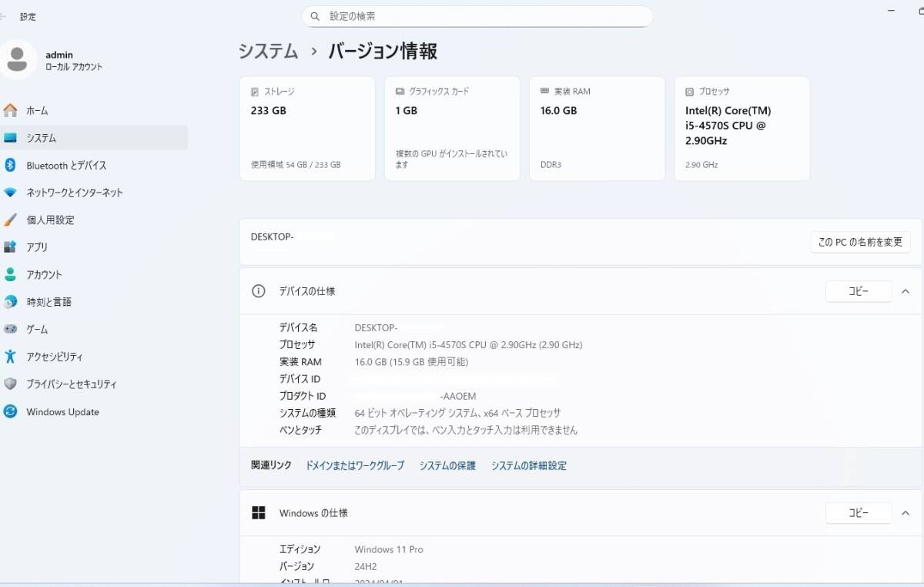Click the storage card drive icon

pyautogui.click(x=255, y=92)
